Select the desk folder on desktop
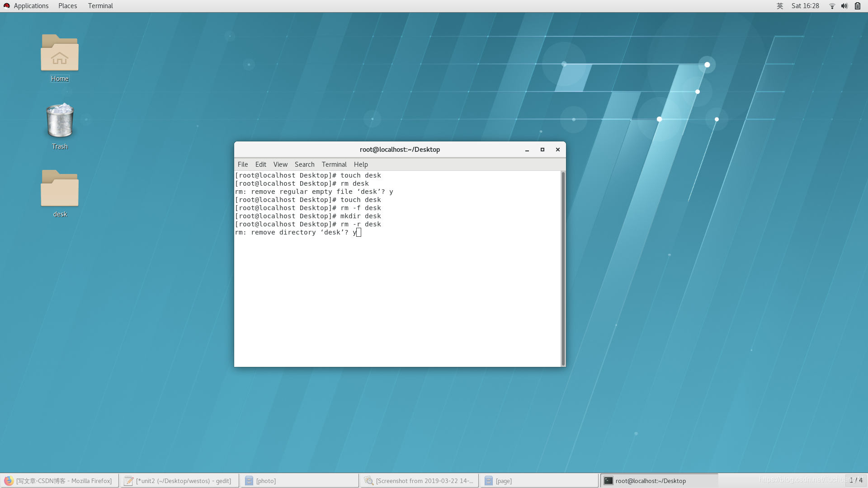Screen dimensions: 868x488 [60, 188]
